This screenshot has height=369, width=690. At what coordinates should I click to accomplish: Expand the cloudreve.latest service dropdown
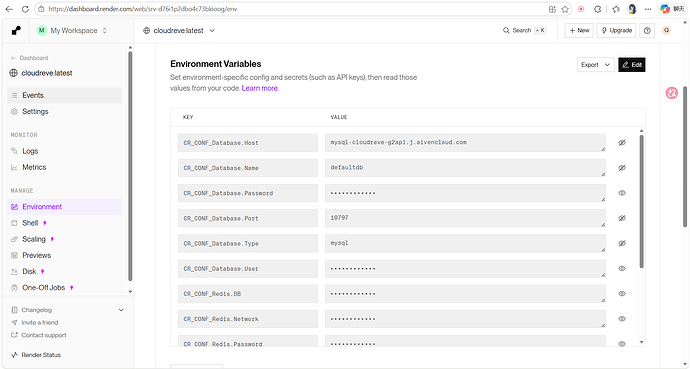[x=212, y=30]
